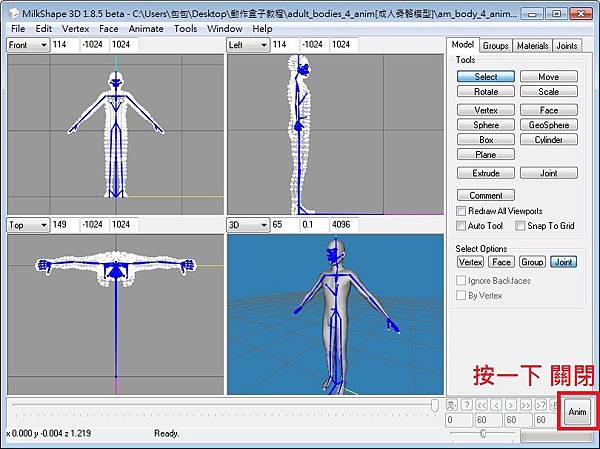Click the 3D viewport far clip field 4096
The width and height of the screenshot is (600, 449).
tap(344, 225)
